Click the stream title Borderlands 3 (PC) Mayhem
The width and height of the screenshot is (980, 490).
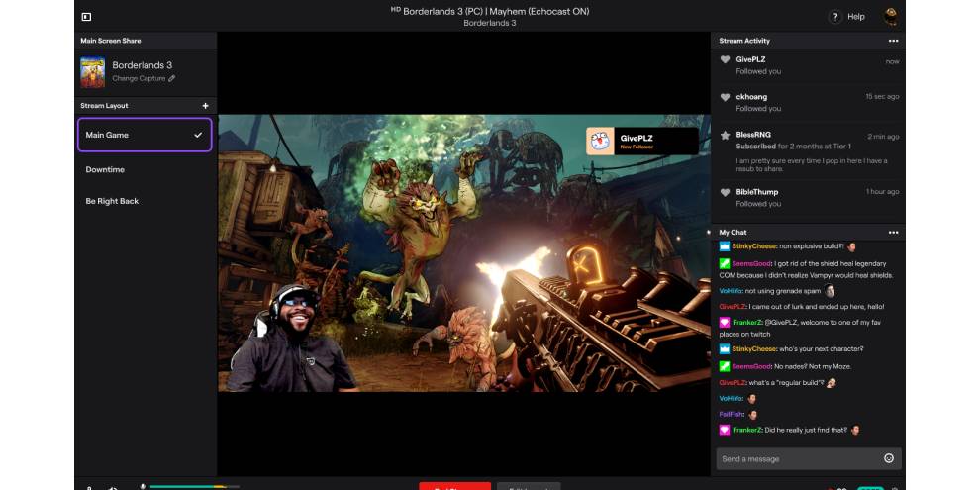(489, 11)
